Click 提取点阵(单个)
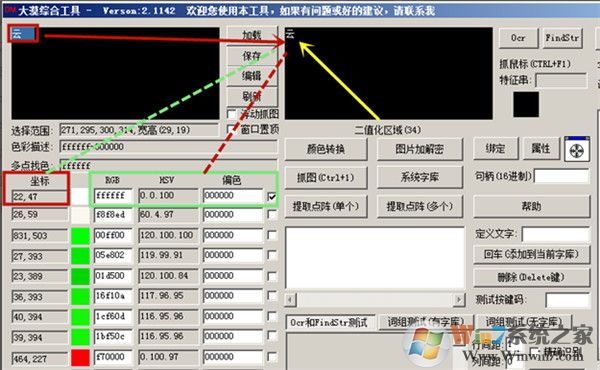This screenshot has height=370, width=600. (x=326, y=207)
